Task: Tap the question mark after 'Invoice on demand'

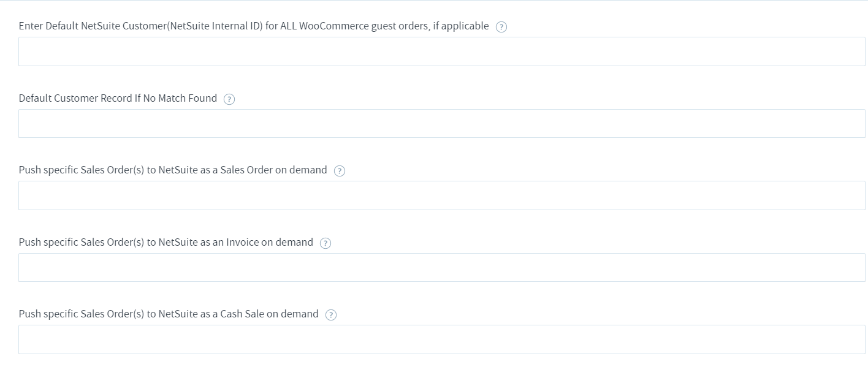Action: click(325, 243)
